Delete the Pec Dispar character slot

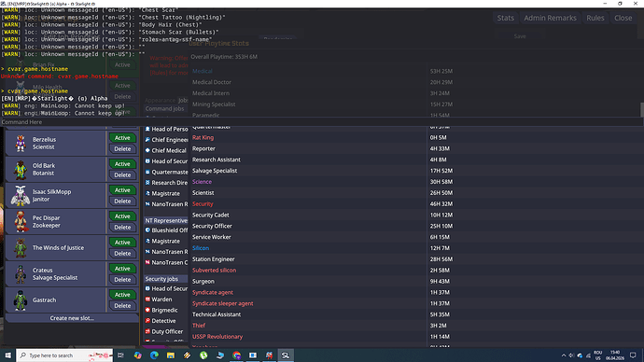pos(122,228)
